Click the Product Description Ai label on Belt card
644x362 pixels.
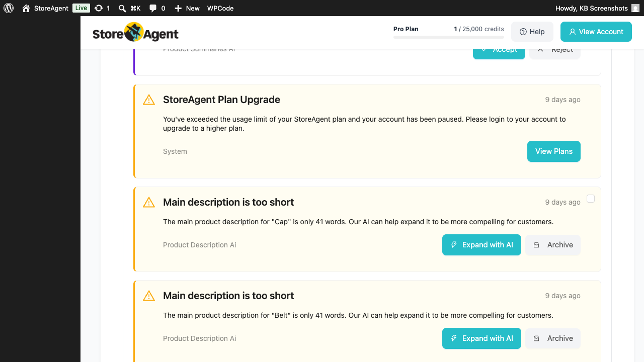[x=200, y=338]
